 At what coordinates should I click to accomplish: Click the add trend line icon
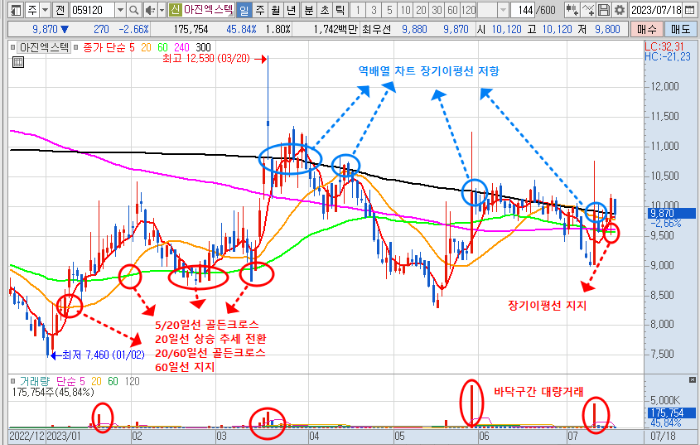[x=588, y=10]
